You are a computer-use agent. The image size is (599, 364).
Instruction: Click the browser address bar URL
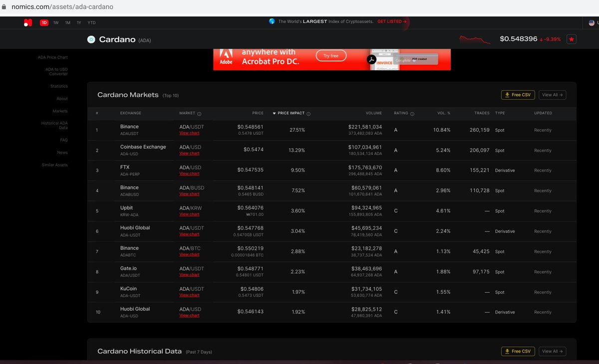click(x=61, y=7)
